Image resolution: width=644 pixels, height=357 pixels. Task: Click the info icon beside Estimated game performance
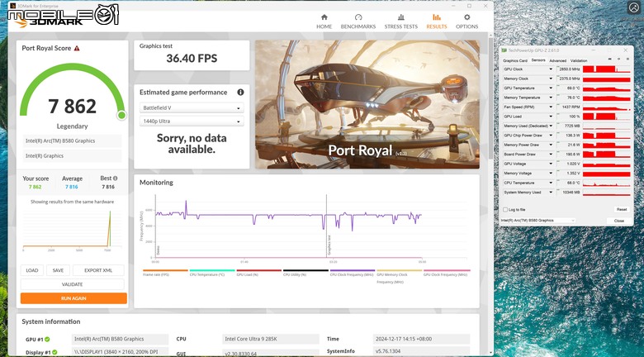coord(240,92)
